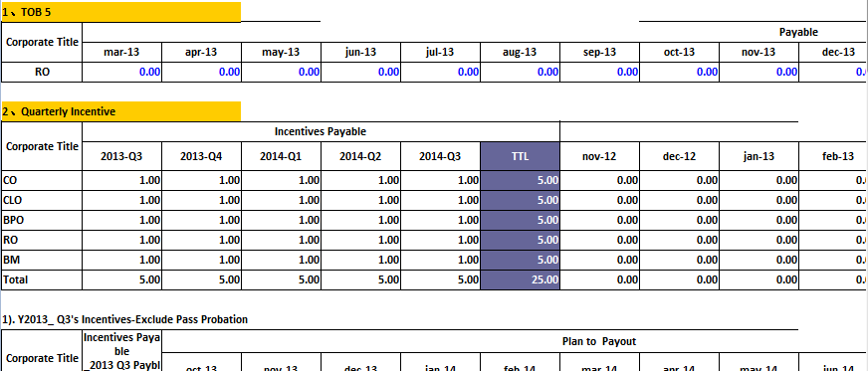The width and height of the screenshot is (868, 371).
Task: Select the 2014-Q3 column header
Action: click(441, 156)
